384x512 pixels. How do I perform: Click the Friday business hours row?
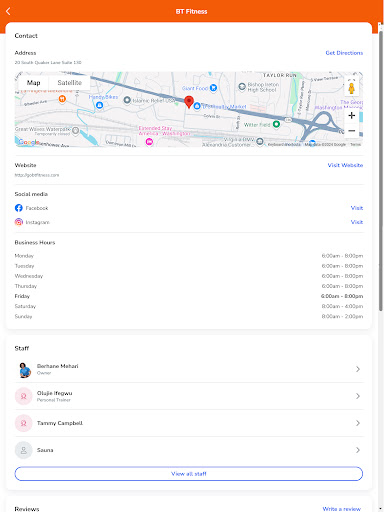189,296
